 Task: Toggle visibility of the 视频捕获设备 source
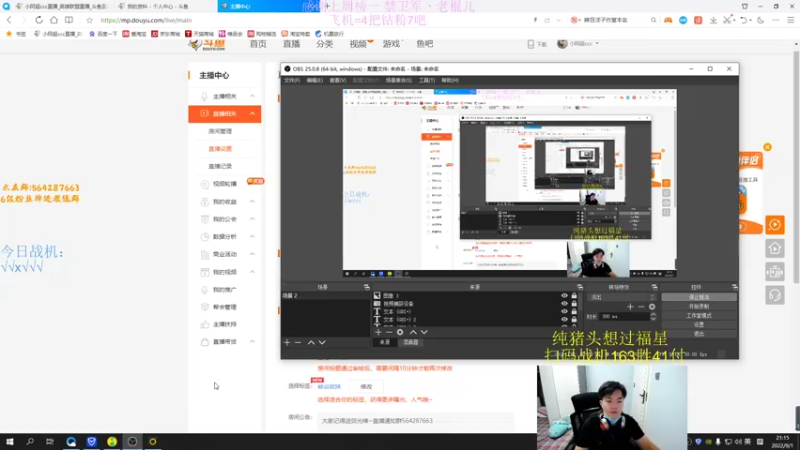click(x=564, y=304)
